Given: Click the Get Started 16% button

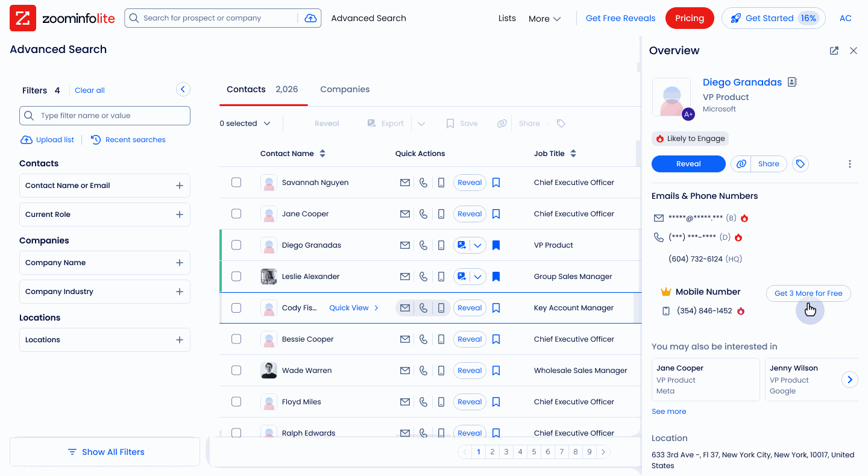Looking at the screenshot, I should click(773, 18).
